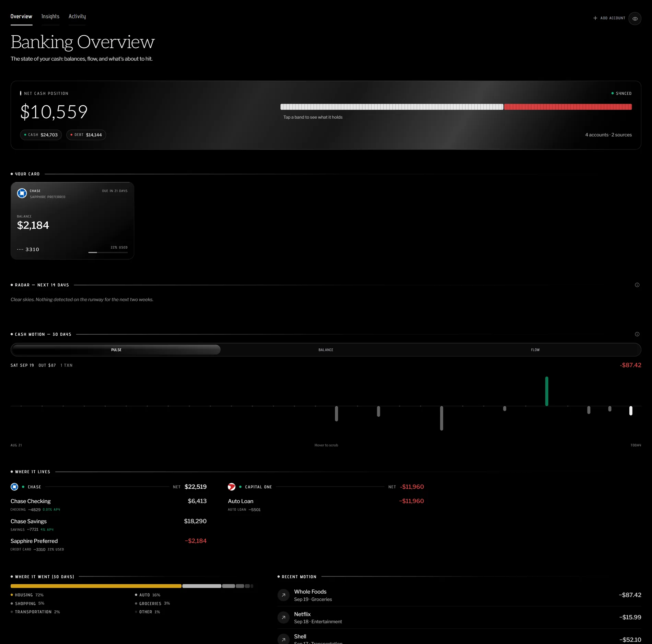This screenshot has height=644, width=652.
Task: Click the Chase logo on the card
Action: [x=22, y=193]
